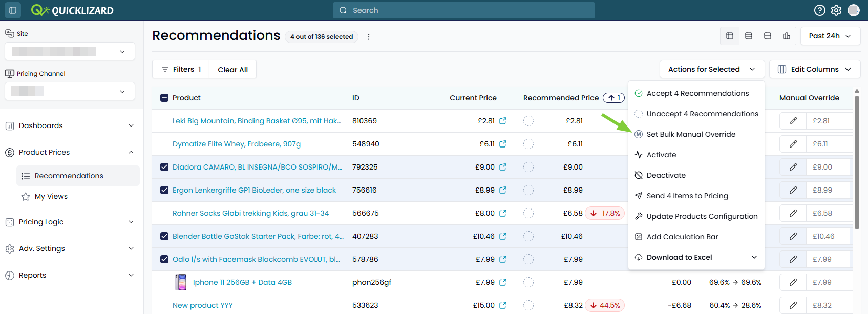Uncheck the Blender Bottle GoStak checkbox
Screen dimensions: 868x314
point(164,236)
